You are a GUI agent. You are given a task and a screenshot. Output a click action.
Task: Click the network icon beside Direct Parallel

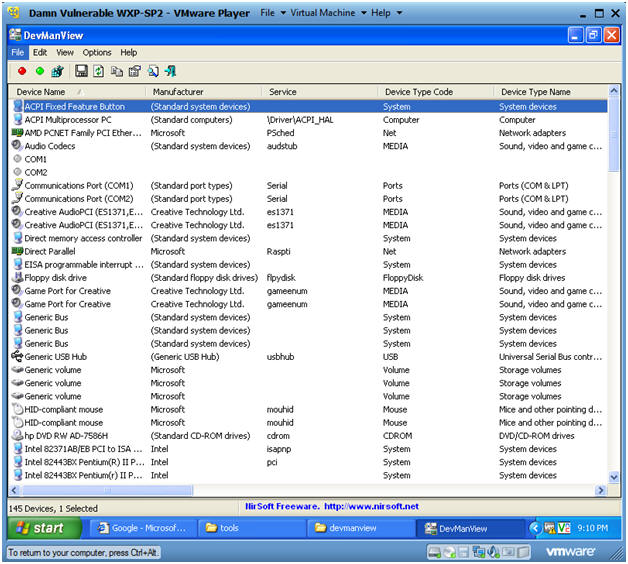click(x=17, y=251)
